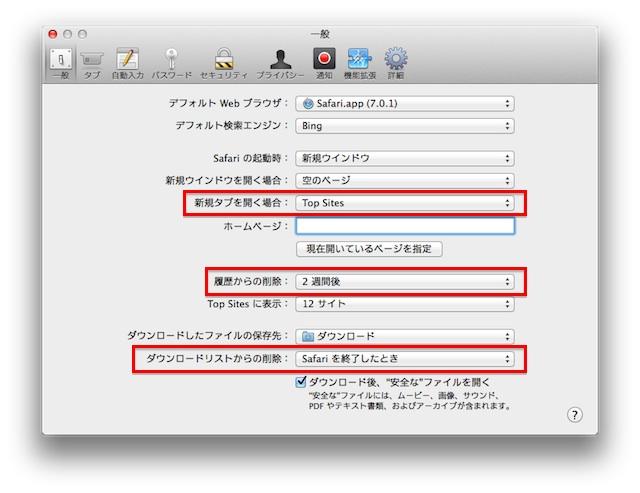
Task: Open the 自動入力 (AutoFill) preferences pane
Action: pyautogui.click(x=128, y=64)
